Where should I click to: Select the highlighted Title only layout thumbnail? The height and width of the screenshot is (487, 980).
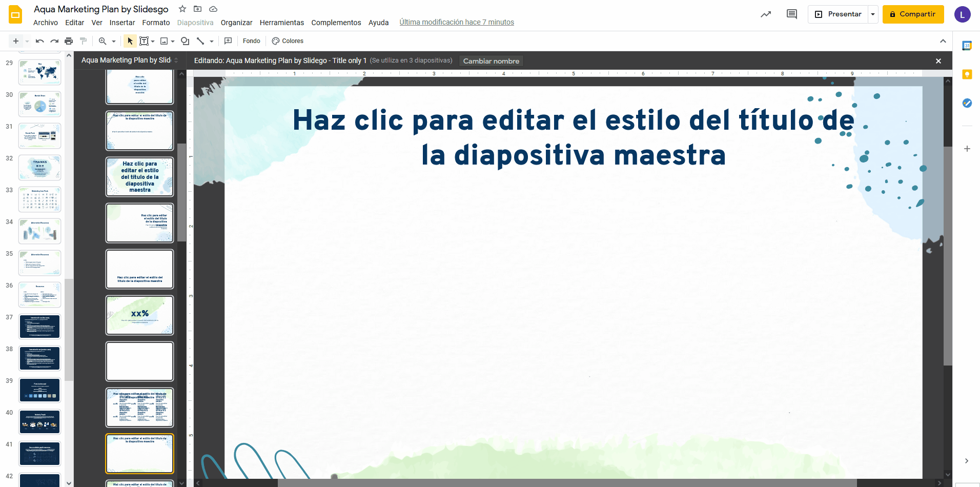tap(140, 454)
